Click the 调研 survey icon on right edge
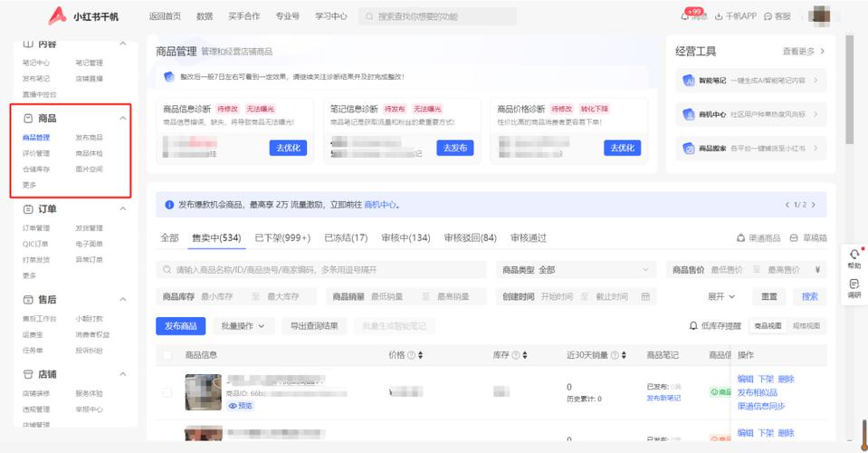The height and width of the screenshot is (453, 868). [854, 284]
